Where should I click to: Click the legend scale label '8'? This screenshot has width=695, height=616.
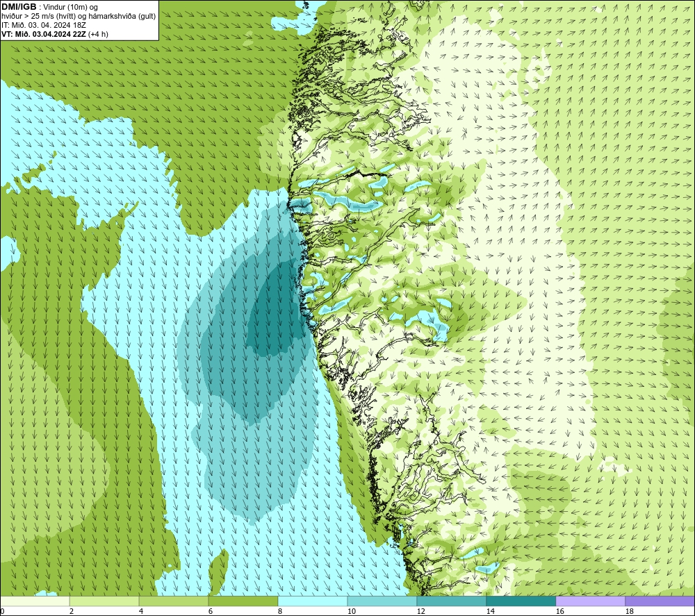point(280,611)
